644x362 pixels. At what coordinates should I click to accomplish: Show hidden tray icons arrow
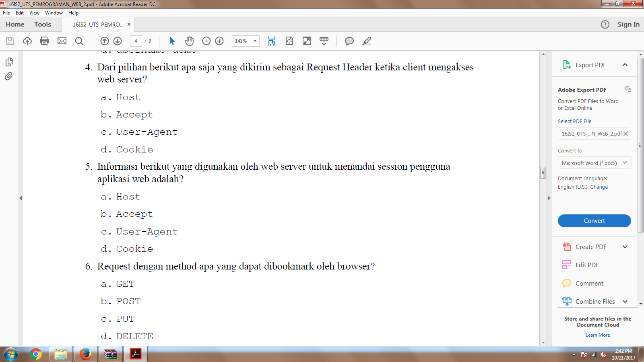click(574, 355)
